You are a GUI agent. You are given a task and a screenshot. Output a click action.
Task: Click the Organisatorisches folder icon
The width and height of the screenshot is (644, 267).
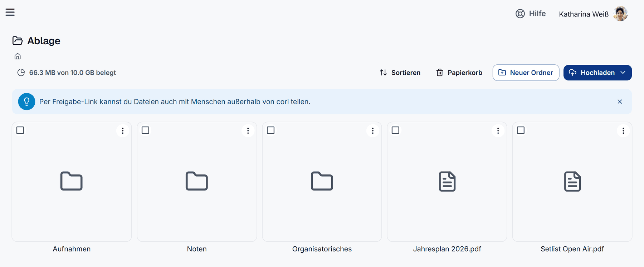point(322,181)
